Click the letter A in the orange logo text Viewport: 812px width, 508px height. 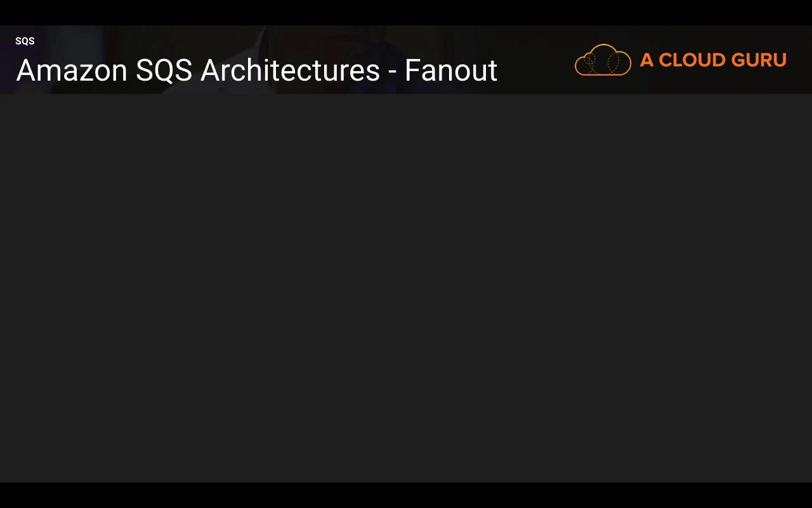(x=646, y=60)
